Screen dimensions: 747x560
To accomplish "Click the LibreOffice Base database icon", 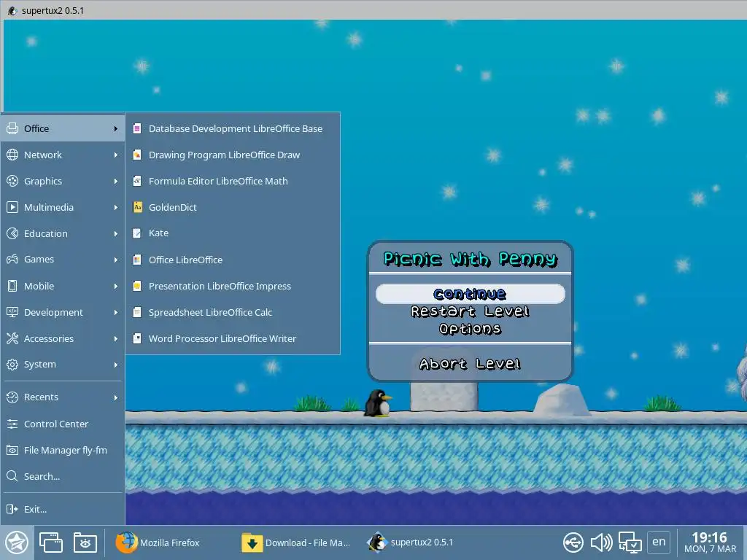I will click(137, 128).
